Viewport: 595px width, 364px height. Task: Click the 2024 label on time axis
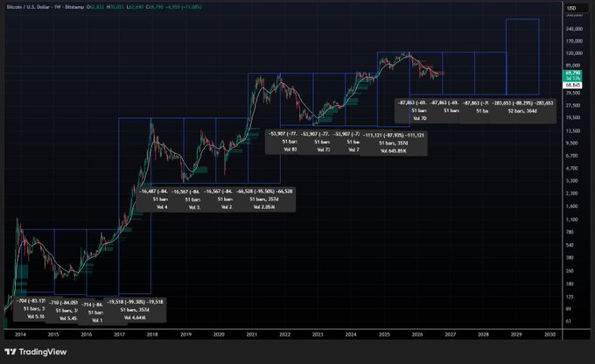351,334
